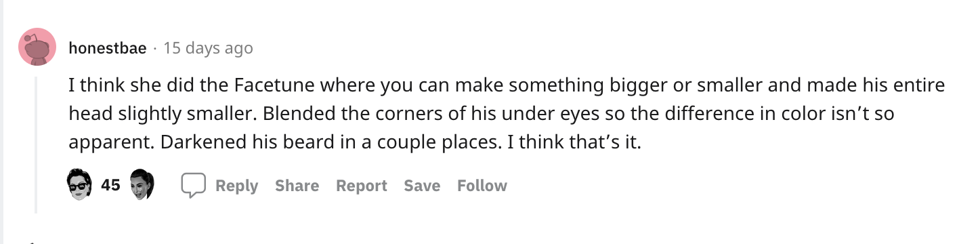Viewport: 980px width, 244px height.
Task: Click the speech bubble reply icon
Action: pos(193,186)
